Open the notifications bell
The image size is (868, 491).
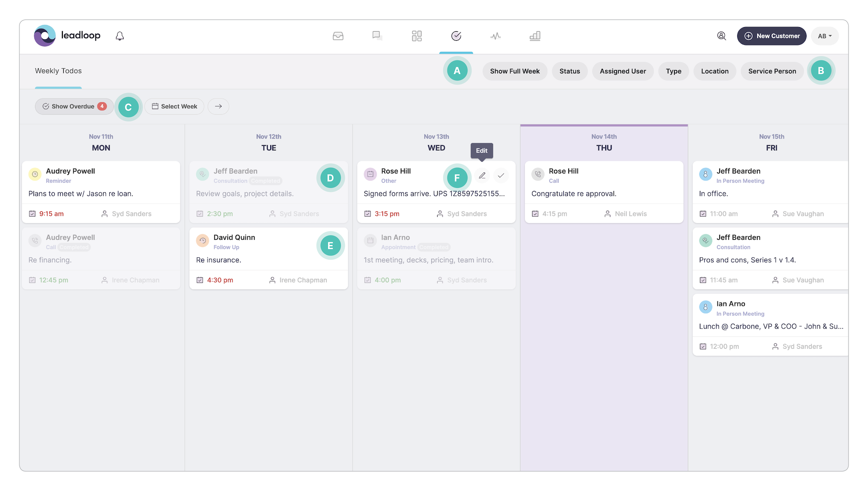(x=119, y=36)
